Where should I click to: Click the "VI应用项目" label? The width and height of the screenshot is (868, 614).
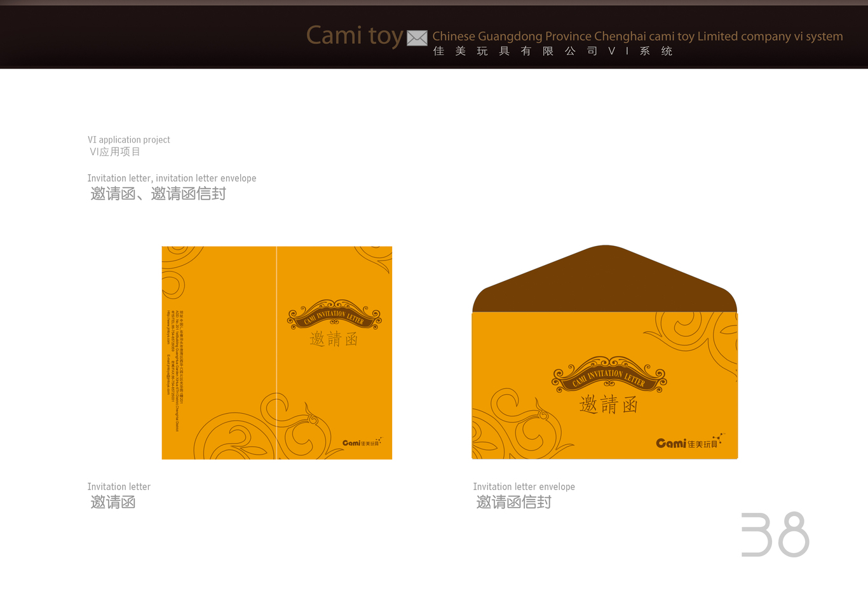point(115,152)
